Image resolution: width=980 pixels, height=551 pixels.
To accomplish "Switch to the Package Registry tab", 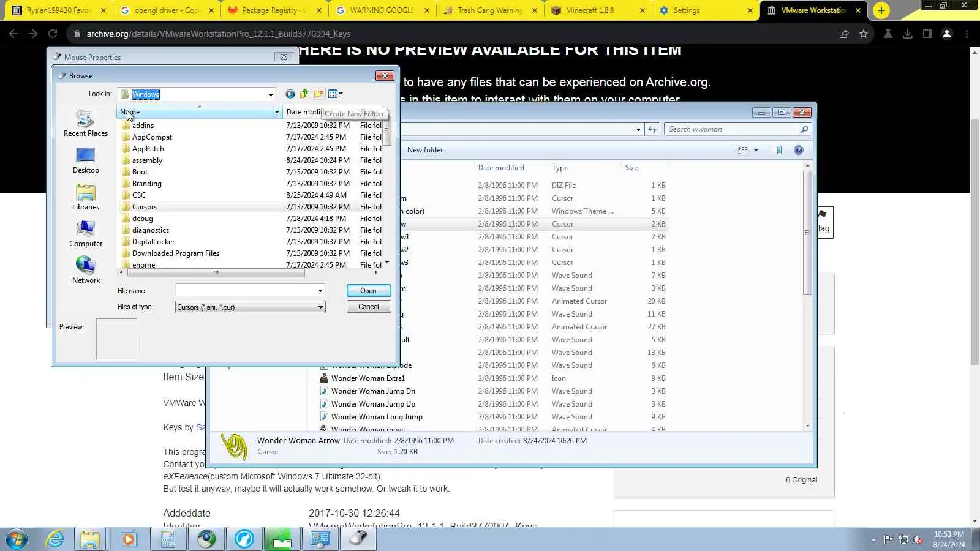I will coord(274,10).
